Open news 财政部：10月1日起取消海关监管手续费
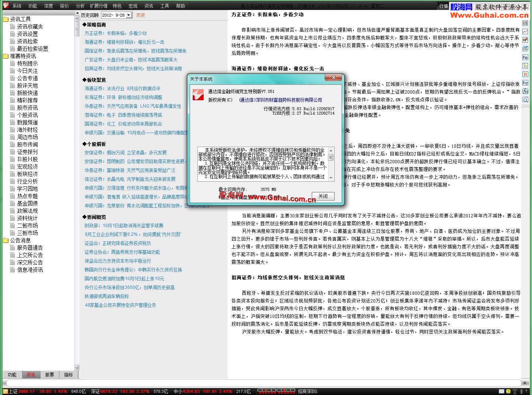 (x=124, y=226)
